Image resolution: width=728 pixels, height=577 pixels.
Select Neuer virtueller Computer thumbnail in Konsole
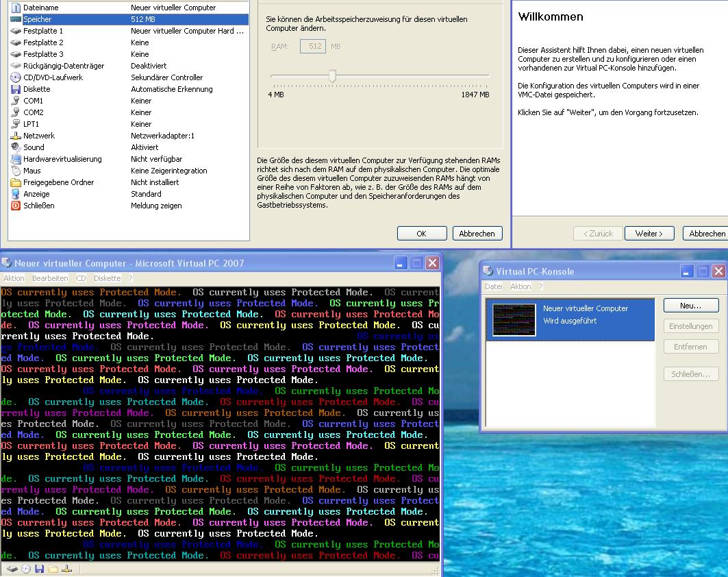(514, 319)
